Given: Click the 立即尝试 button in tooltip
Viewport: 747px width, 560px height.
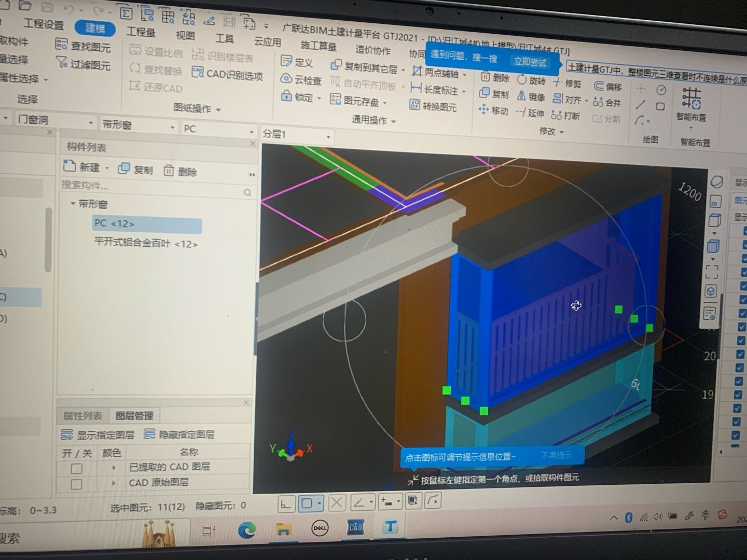Looking at the screenshot, I should (530, 62).
